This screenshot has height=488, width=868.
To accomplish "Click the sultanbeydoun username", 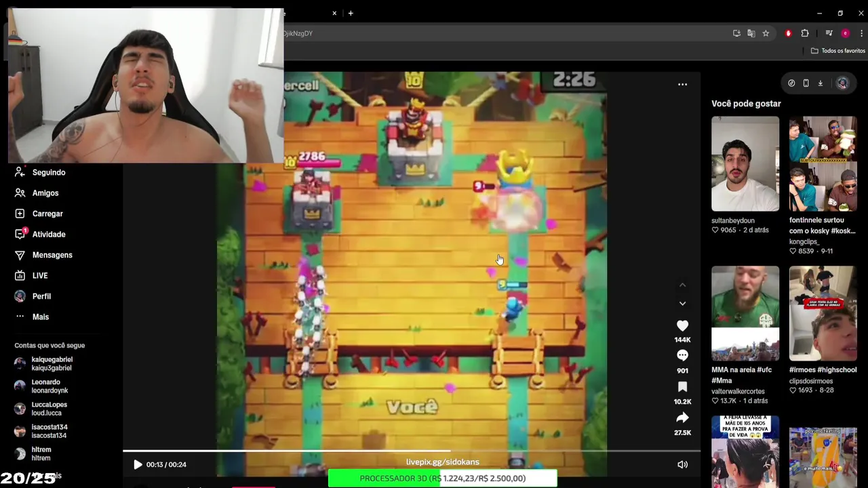I will click(x=732, y=220).
